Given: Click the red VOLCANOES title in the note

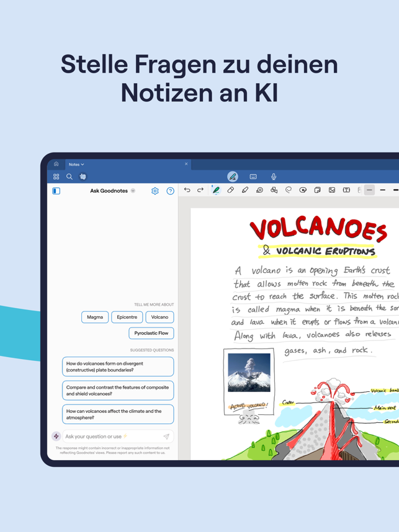Looking at the screenshot, I should tap(318, 228).
